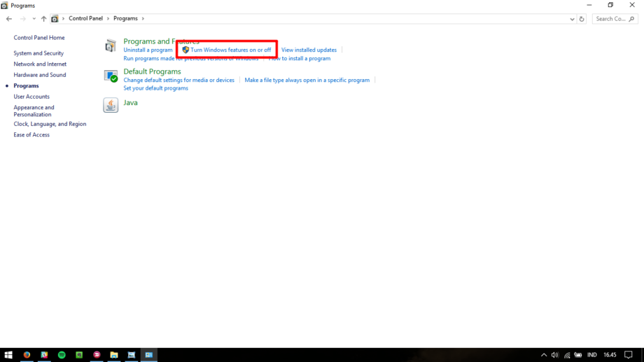The image size is (644, 362).
Task: Click the IND input language indicator
Action: (591, 355)
